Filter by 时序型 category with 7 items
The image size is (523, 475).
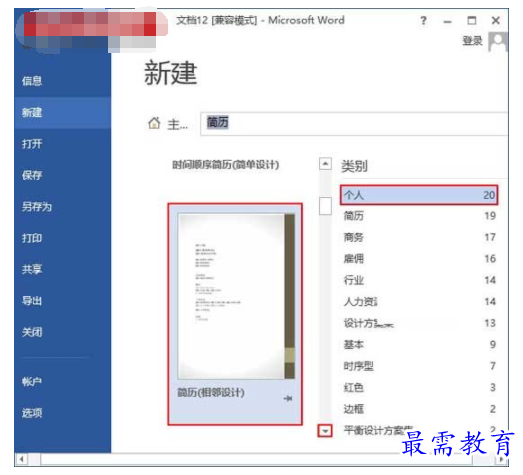point(419,366)
